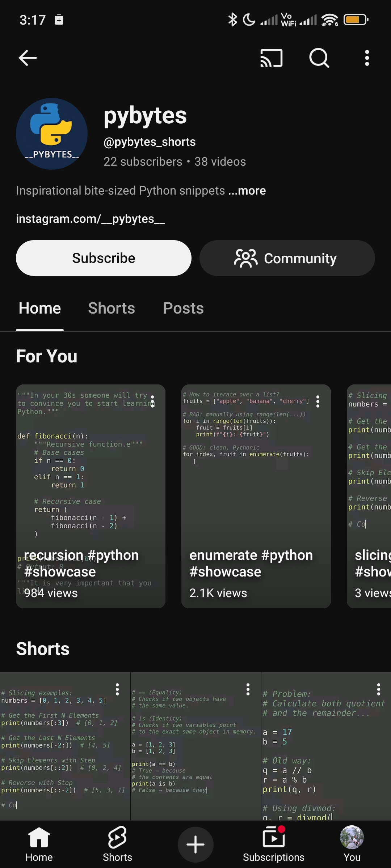
Task: Tap the @pybytes_shorts handle
Action: [x=150, y=142]
